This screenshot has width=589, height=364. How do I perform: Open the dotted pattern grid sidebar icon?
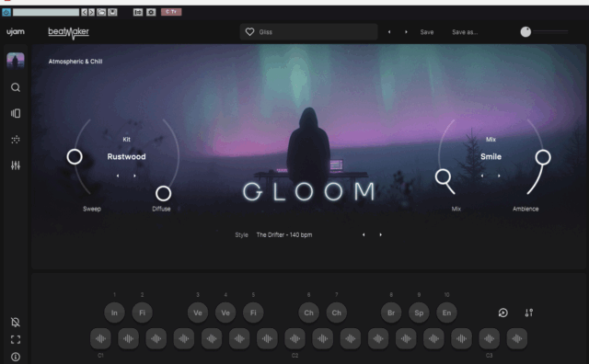click(x=16, y=140)
